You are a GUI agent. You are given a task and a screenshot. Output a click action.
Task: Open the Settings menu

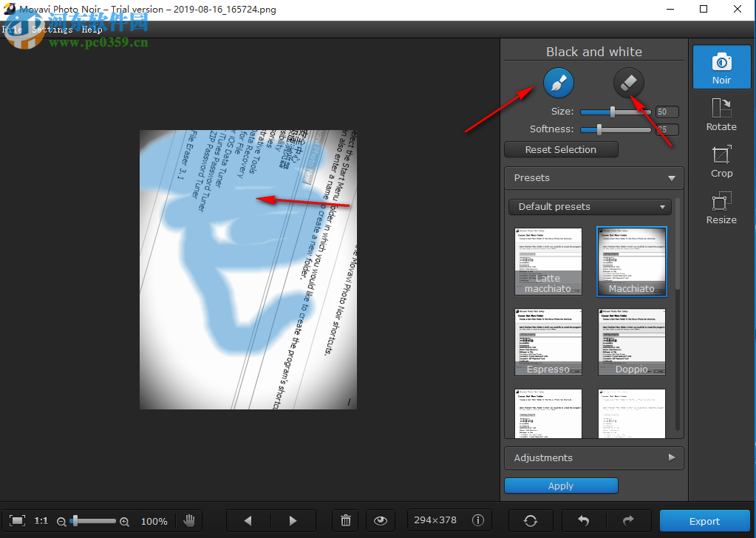(x=52, y=30)
